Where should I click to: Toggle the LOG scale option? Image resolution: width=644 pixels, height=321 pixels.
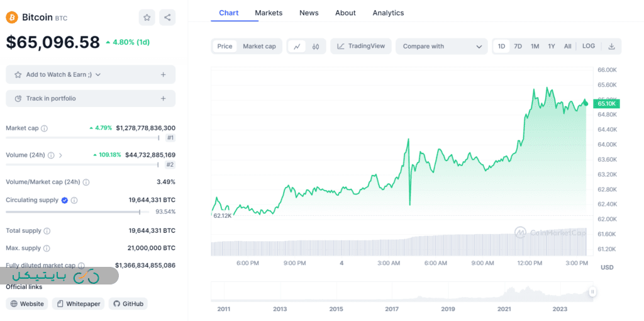588,46
